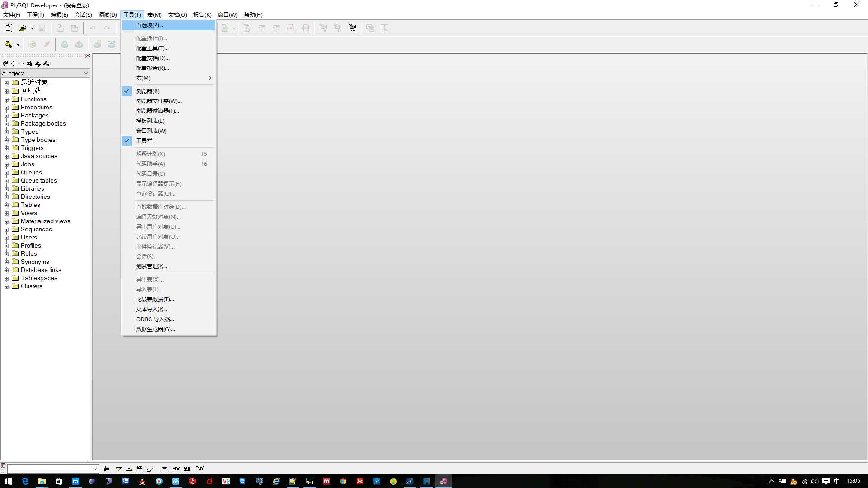
Task: Click the highlight all matches icon
Action: [x=140, y=469]
